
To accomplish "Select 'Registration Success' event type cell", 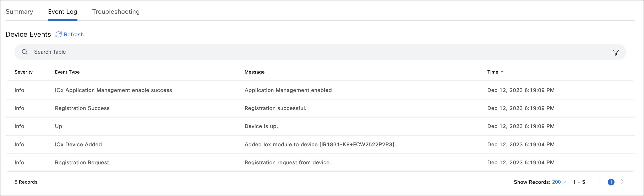I will click(x=82, y=108).
